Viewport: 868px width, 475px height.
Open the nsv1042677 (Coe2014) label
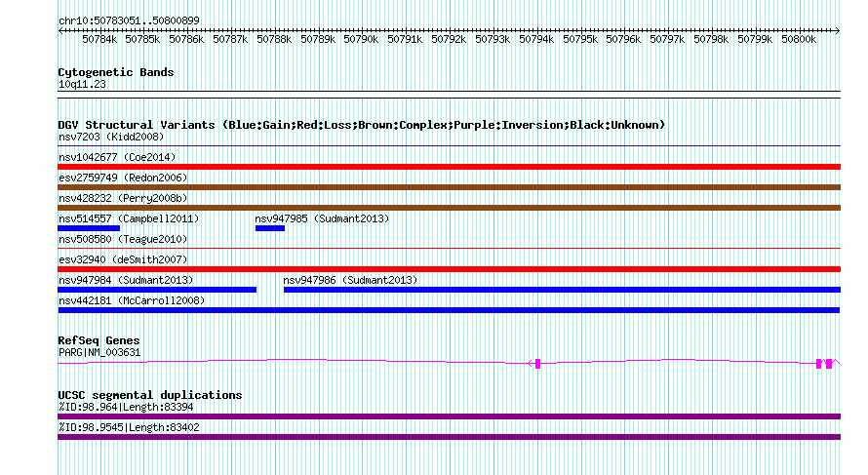(117, 157)
